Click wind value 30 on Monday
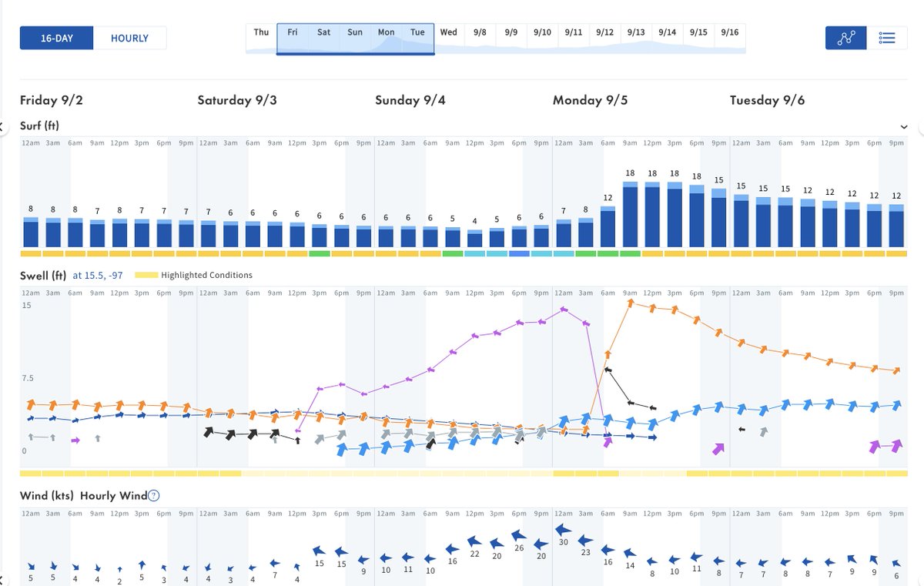 (x=564, y=542)
